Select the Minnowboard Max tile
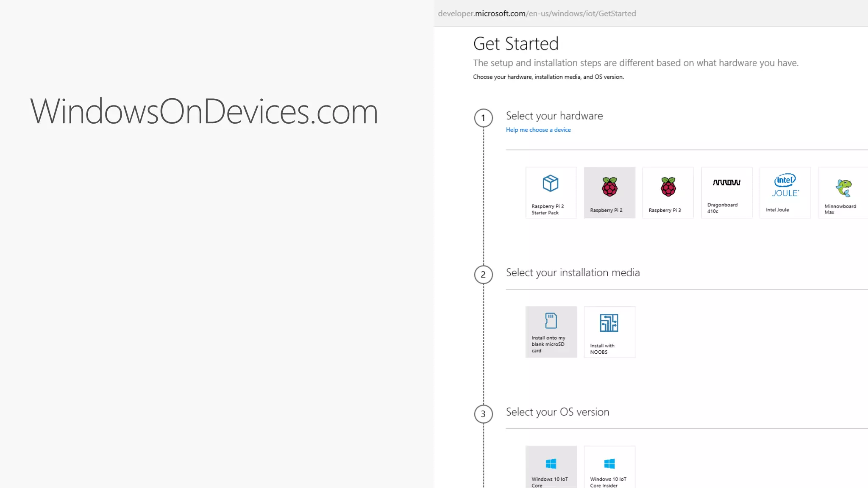The image size is (868, 488). click(x=843, y=193)
